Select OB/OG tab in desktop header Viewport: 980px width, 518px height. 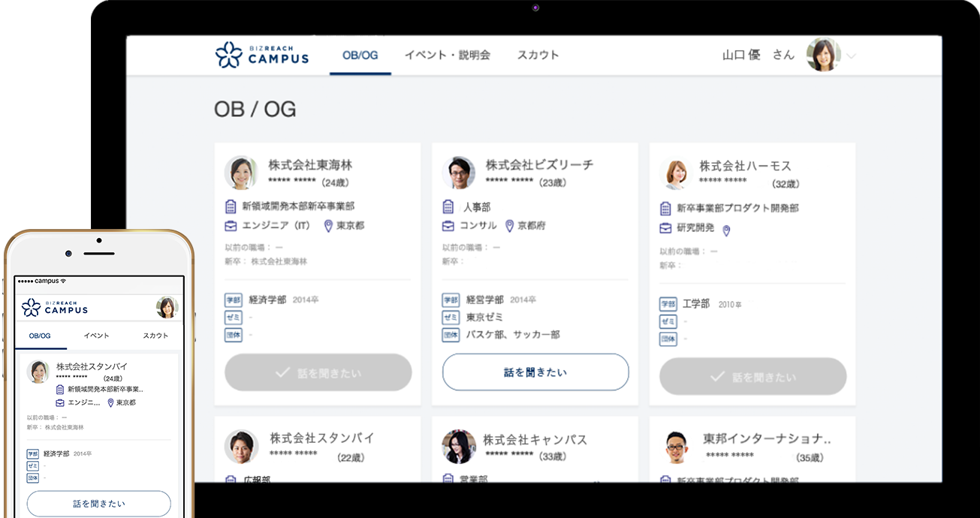pos(360,55)
